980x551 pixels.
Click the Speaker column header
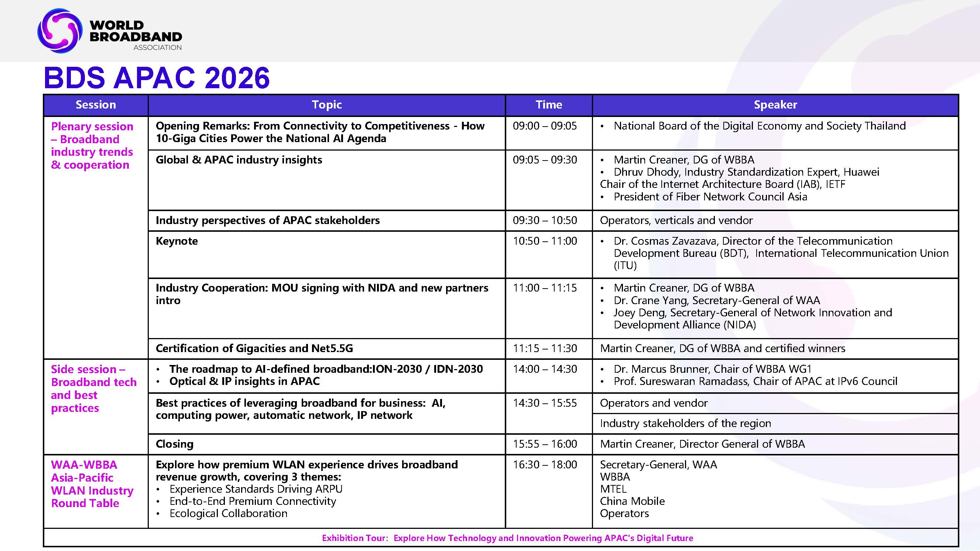coord(775,104)
